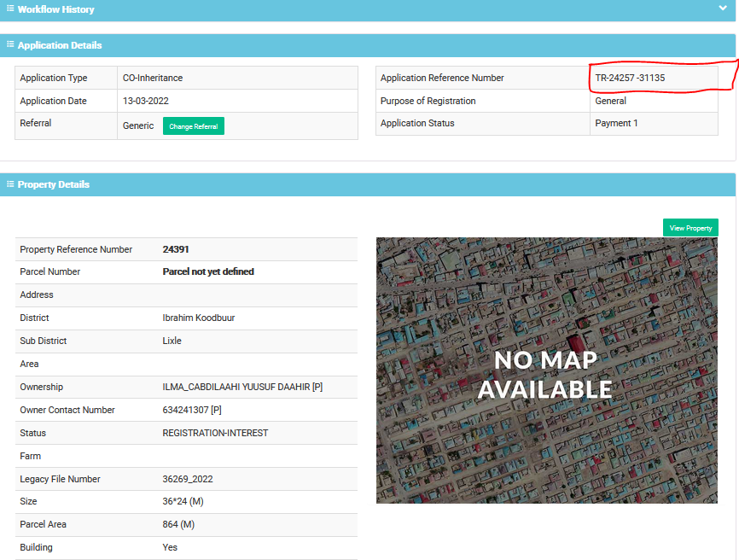Click the 'Parcel not yet defined' text
Viewport: 739px width, 560px height.
[208, 271]
